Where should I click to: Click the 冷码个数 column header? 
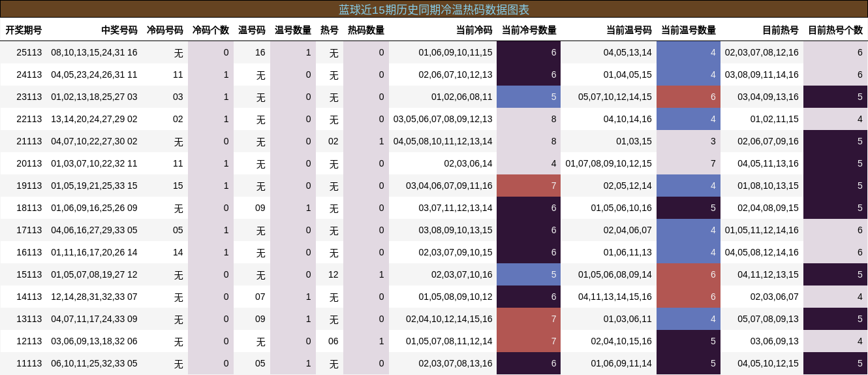pos(211,30)
